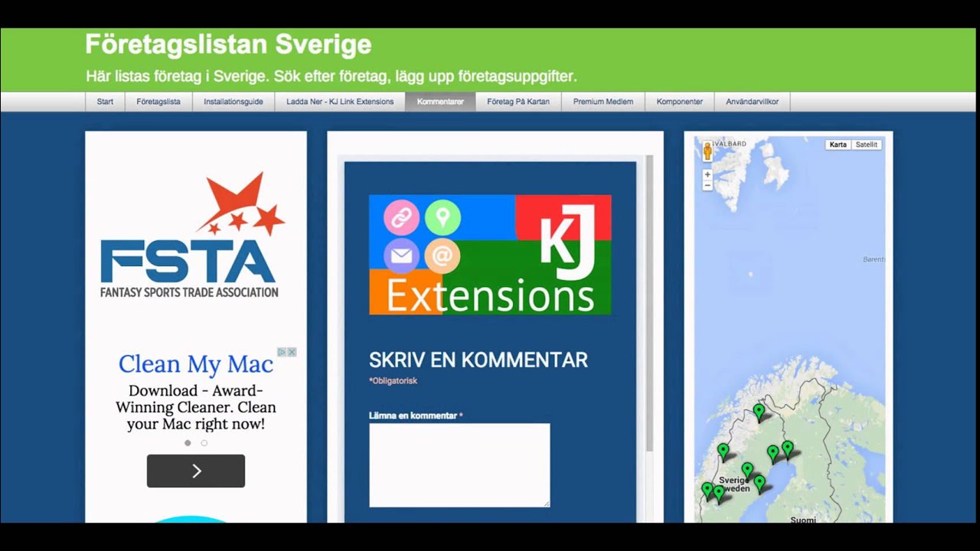The height and width of the screenshot is (551, 980).
Task: Focus the Lämna en kommentar text area
Action: (459, 465)
